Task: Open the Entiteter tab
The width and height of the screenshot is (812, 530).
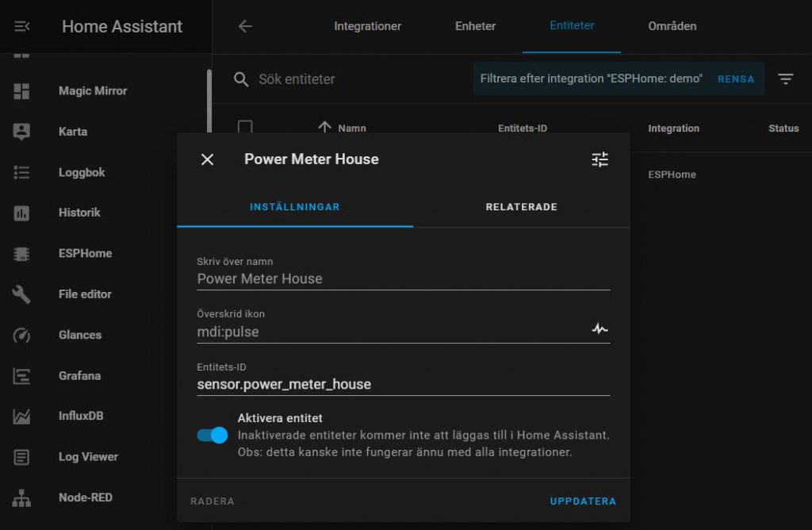Action: [572, 26]
